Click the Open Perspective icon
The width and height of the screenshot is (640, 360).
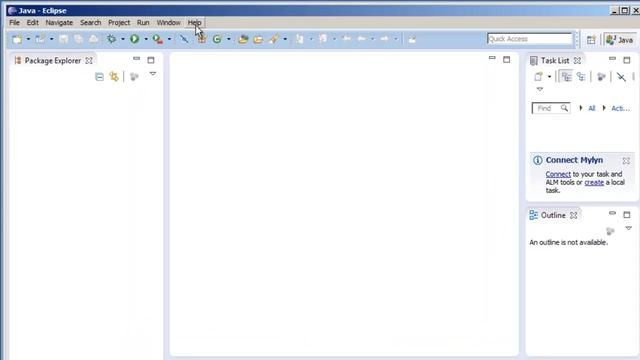(591, 40)
